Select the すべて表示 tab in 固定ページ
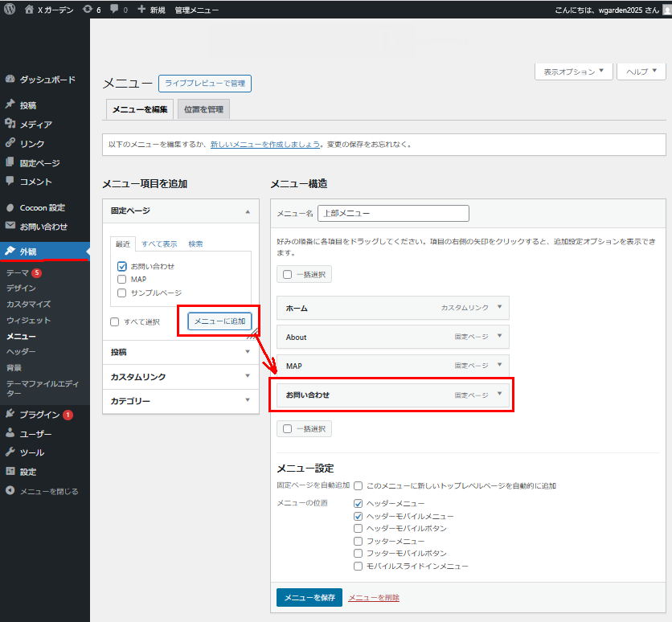Image resolution: width=672 pixels, height=622 pixels. tap(159, 244)
